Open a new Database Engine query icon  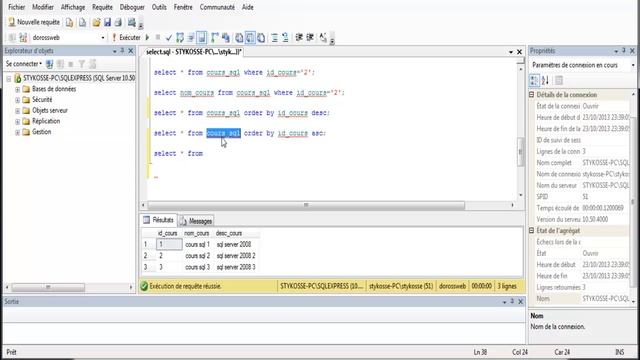[x=69, y=22]
